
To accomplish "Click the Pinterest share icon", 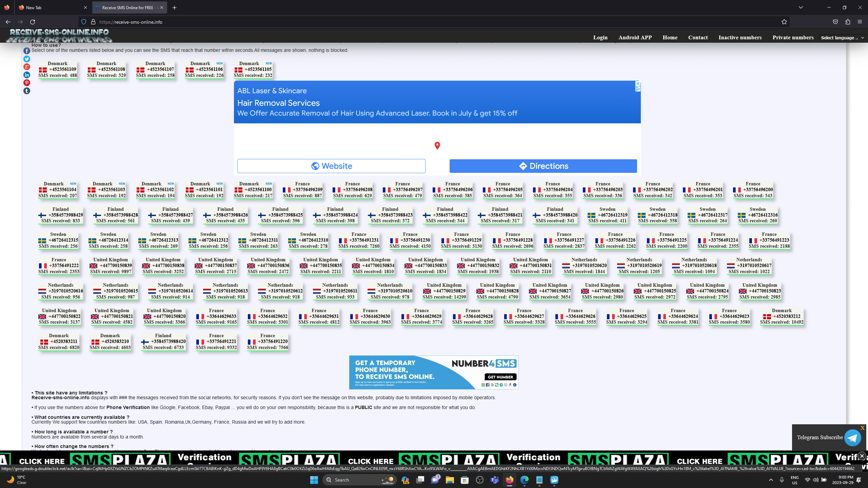I will coord(27,83).
